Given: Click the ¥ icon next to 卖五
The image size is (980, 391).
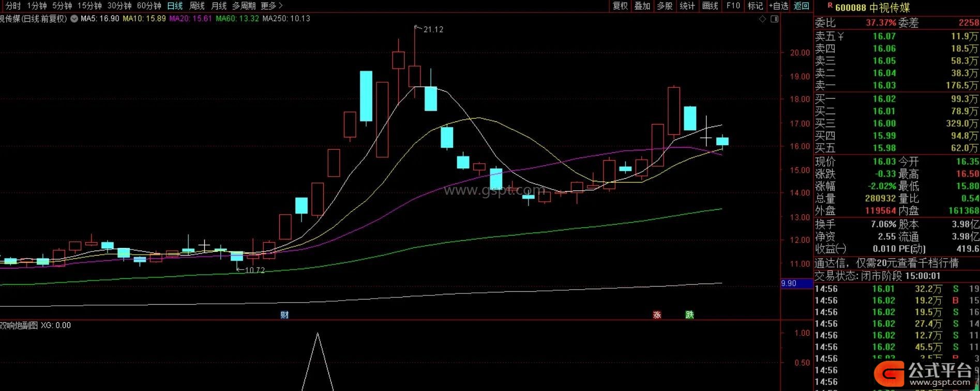Looking at the screenshot, I should [x=840, y=36].
